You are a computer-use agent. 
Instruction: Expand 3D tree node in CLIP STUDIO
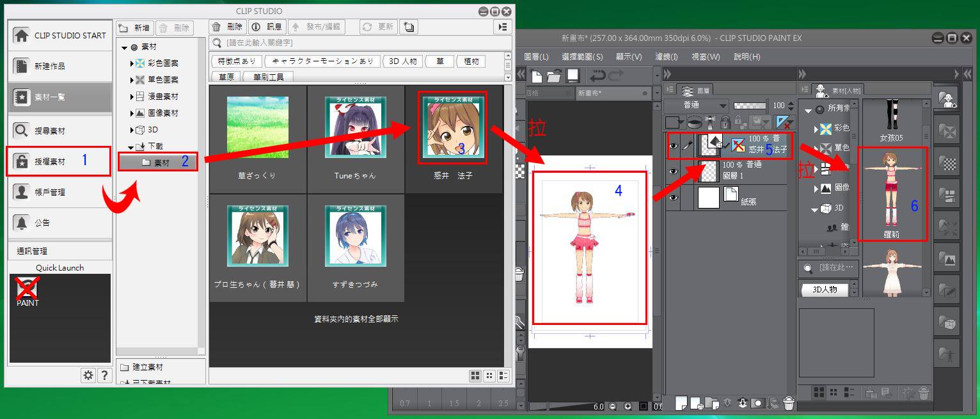[132, 130]
